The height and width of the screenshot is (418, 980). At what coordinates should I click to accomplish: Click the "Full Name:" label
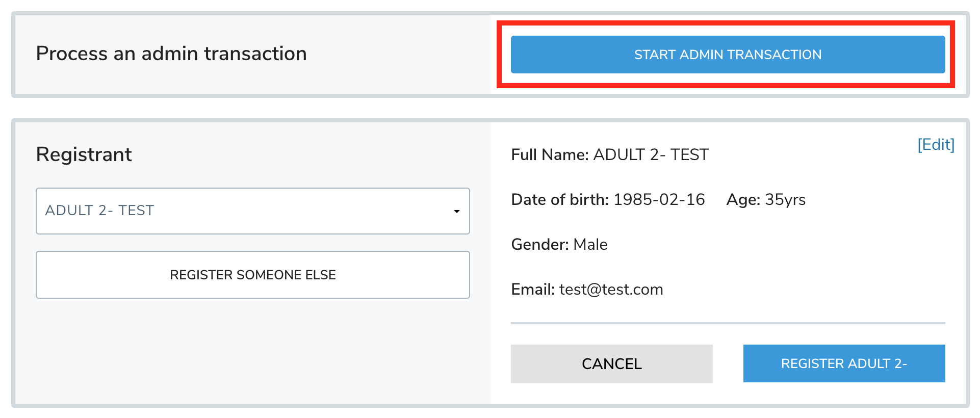tap(550, 155)
